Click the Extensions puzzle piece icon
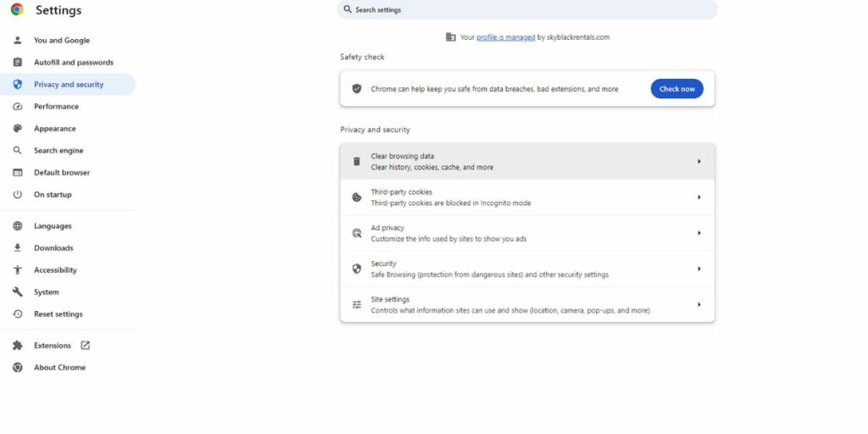The image size is (868, 434). [18, 346]
